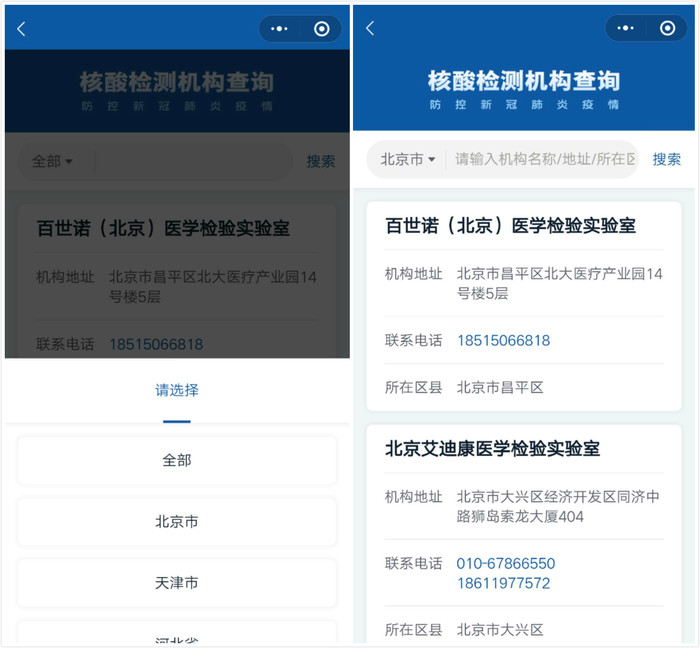Dial mobile number 18611977572
700x648 pixels.
pyautogui.click(x=503, y=583)
